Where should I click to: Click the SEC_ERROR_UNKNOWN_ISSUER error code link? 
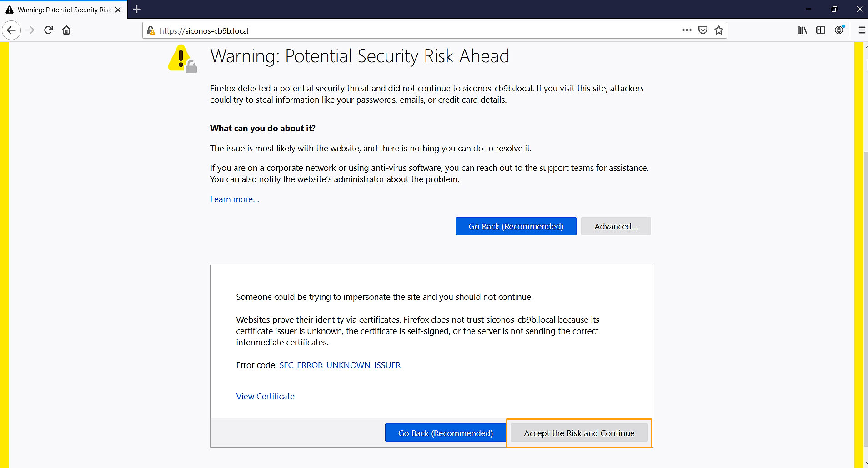(x=340, y=365)
